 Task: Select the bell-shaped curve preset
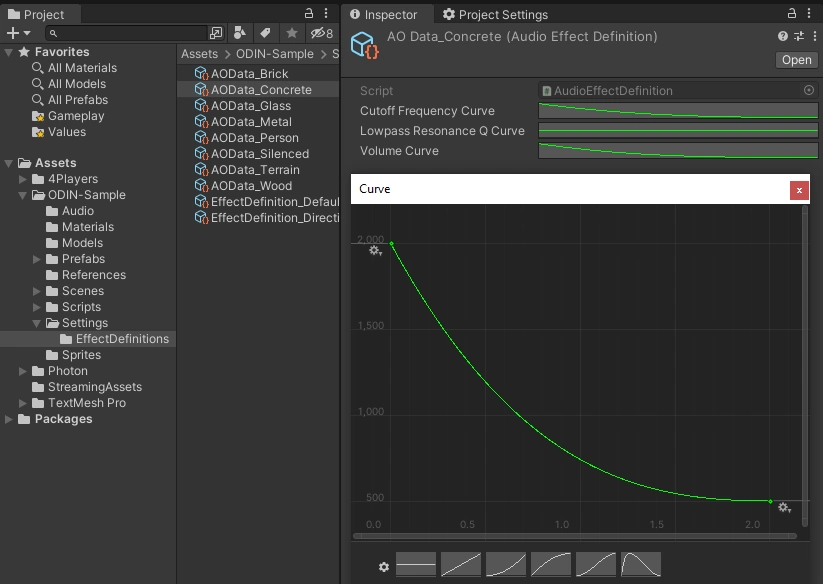(x=641, y=565)
